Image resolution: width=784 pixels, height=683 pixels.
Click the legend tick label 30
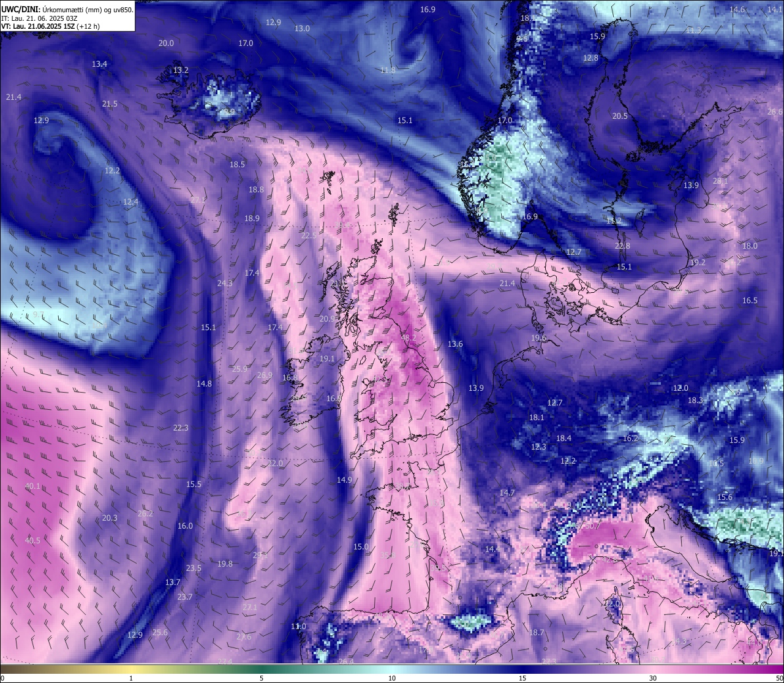click(x=653, y=677)
